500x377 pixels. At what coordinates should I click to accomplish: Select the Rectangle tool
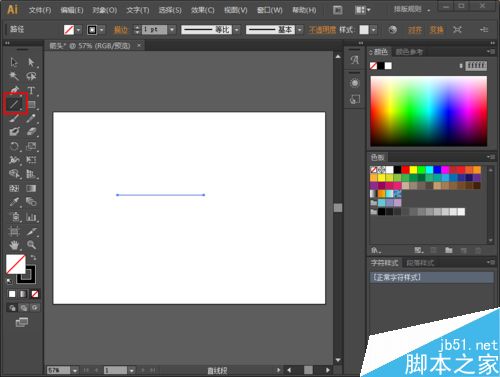31,104
